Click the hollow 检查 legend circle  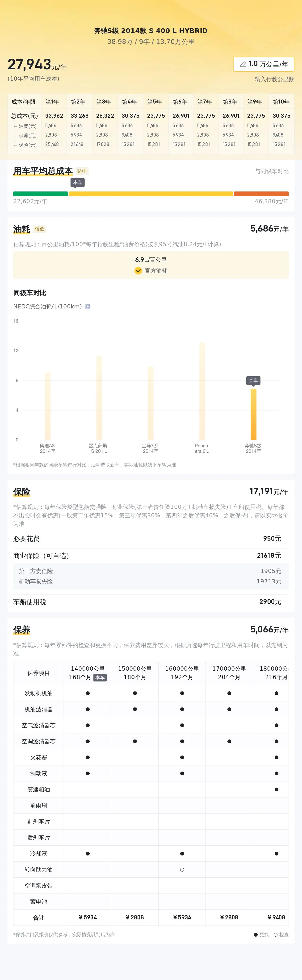(x=275, y=935)
